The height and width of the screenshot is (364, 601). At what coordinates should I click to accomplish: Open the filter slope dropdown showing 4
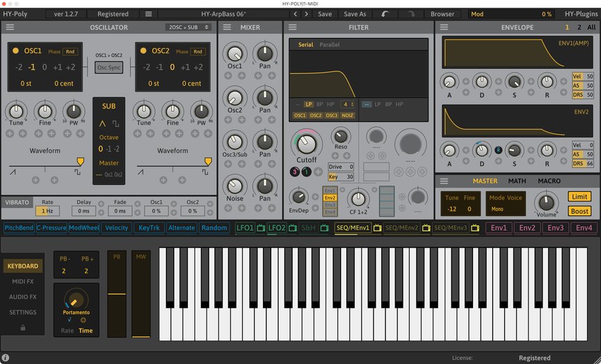pos(346,104)
